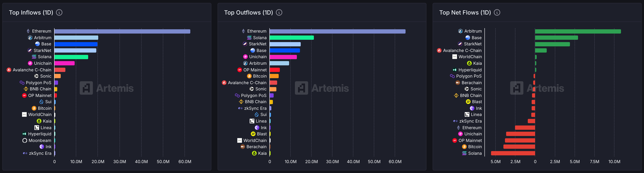Click the "zkSync Era" label in Top Net Flows
This screenshot has height=173, width=644.
pyautogui.click(x=471, y=121)
